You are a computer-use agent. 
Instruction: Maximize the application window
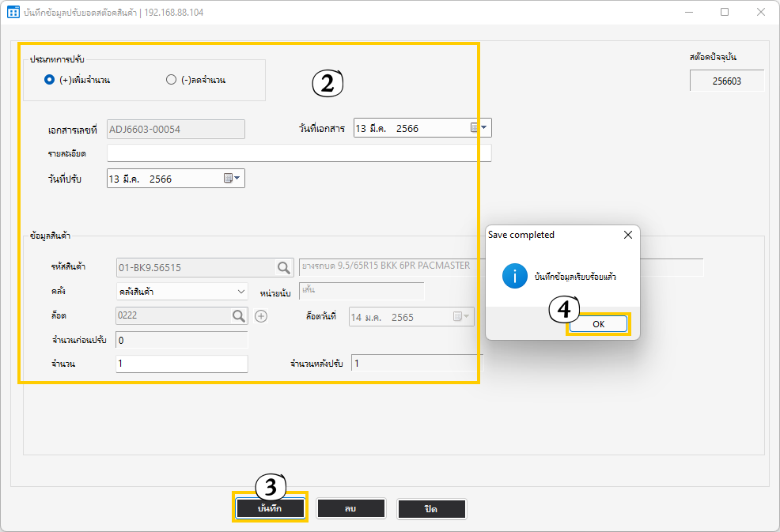point(725,13)
